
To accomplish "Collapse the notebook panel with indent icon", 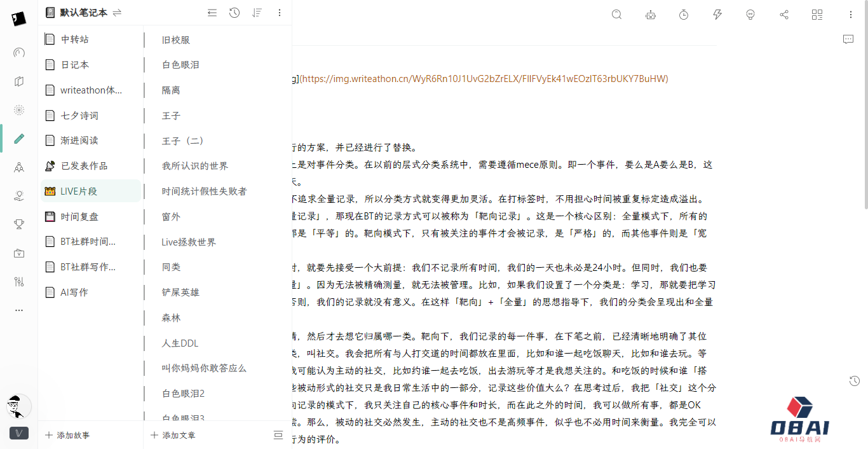I will tap(212, 13).
